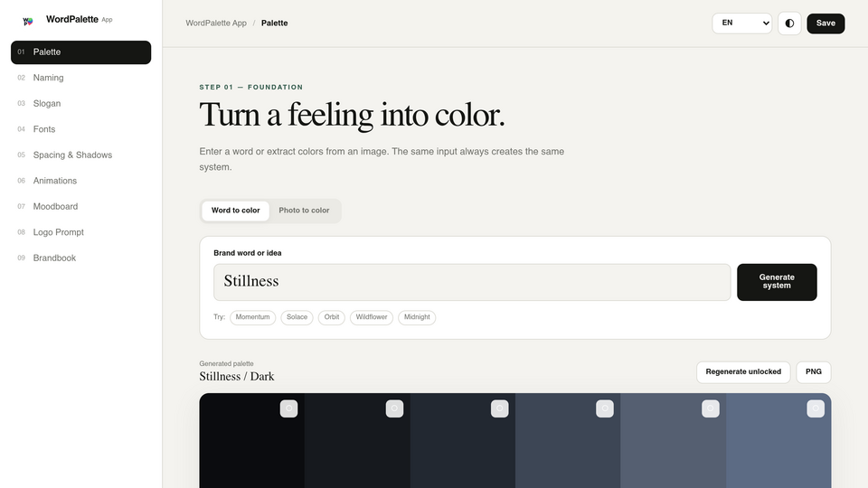Image resolution: width=868 pixels, height=488 pixels.
Task: Try the Solace suggestion chip
Action: coord(297,317)
